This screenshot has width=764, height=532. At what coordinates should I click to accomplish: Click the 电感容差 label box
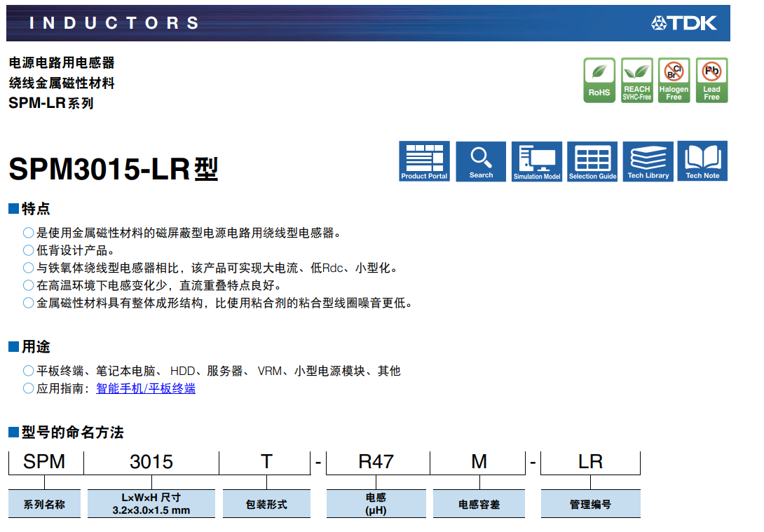coord(479,504)
